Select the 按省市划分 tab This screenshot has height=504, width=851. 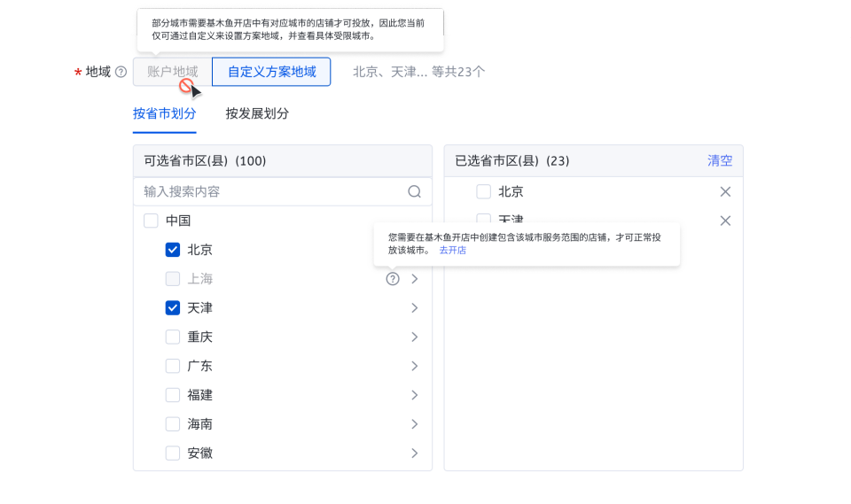pyautogui.click(x=164, y=113)
